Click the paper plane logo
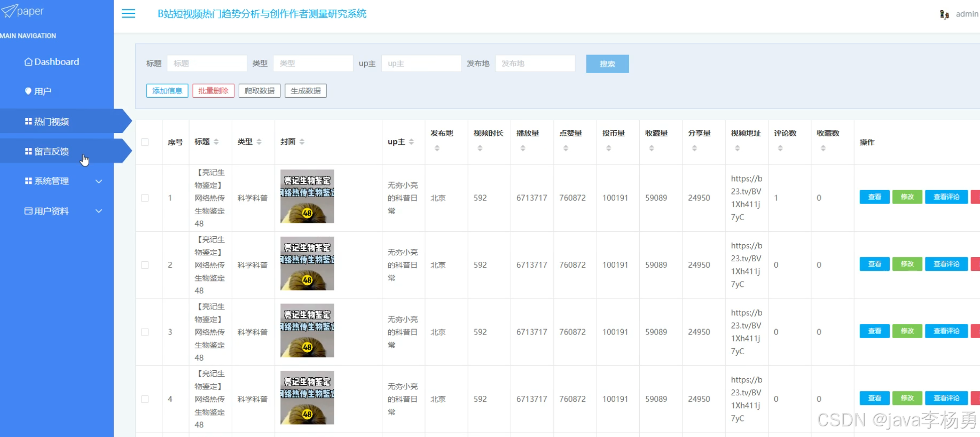The image size is (980, 437). [x=9, y=11]
